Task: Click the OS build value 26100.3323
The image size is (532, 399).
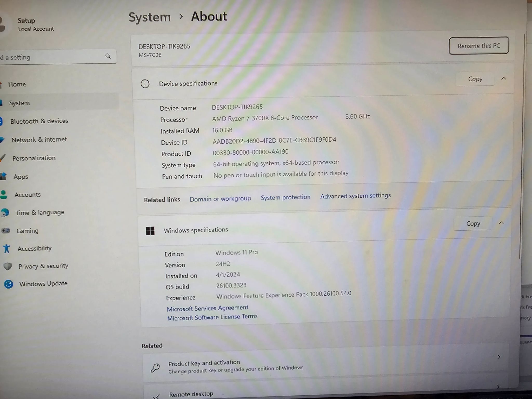Action: (x=231, y=285)
